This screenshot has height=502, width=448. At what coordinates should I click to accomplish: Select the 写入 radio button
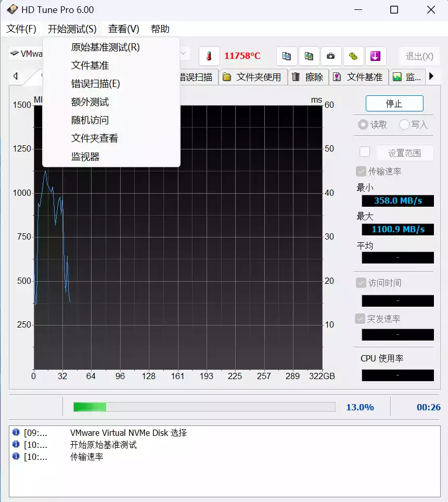tap(404, 124)
